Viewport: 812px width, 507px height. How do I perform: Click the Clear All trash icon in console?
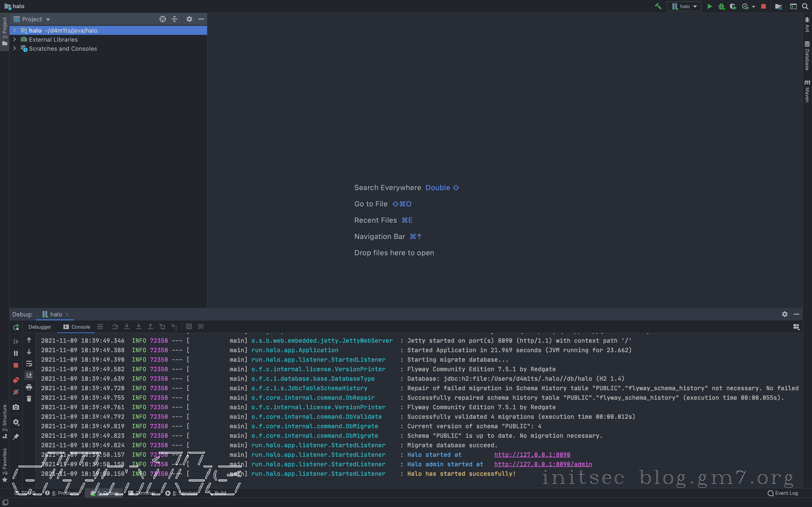click(29, 399)
